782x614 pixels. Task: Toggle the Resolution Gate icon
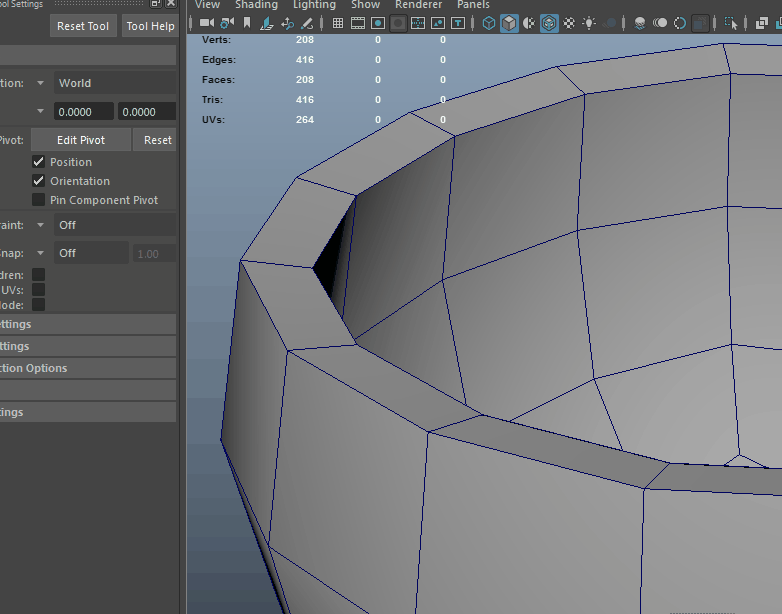[378, 23]
